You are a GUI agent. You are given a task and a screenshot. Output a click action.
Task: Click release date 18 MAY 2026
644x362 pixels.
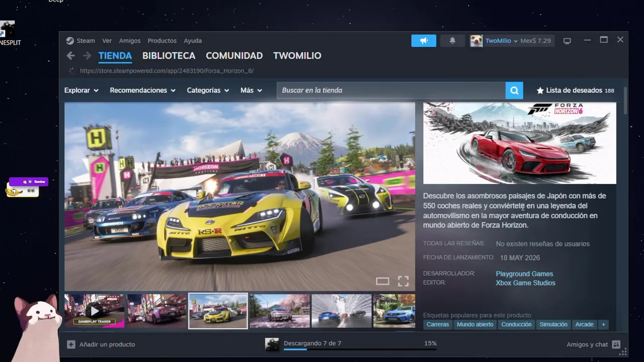tap(520, 258)
